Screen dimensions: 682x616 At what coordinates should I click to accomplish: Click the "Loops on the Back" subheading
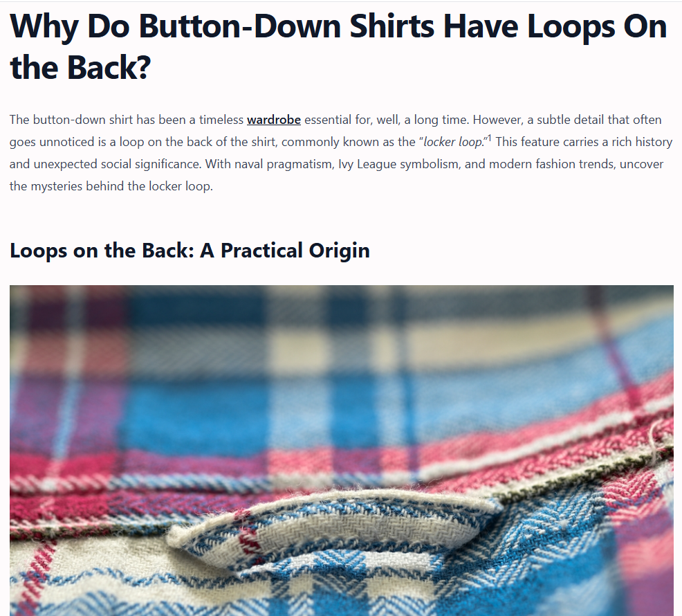pyautogui.click(x=190, y=251)
